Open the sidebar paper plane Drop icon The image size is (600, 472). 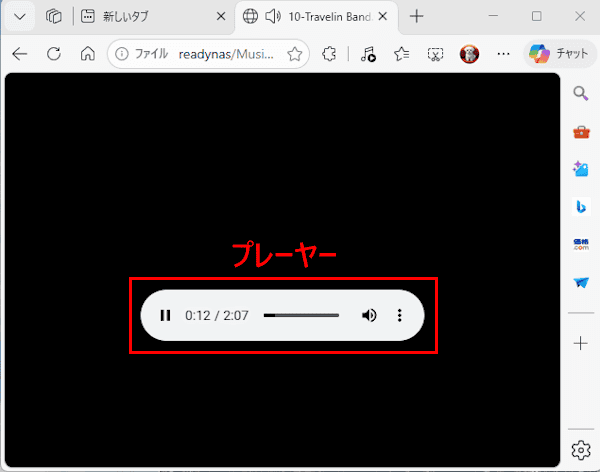pos(581,283)
